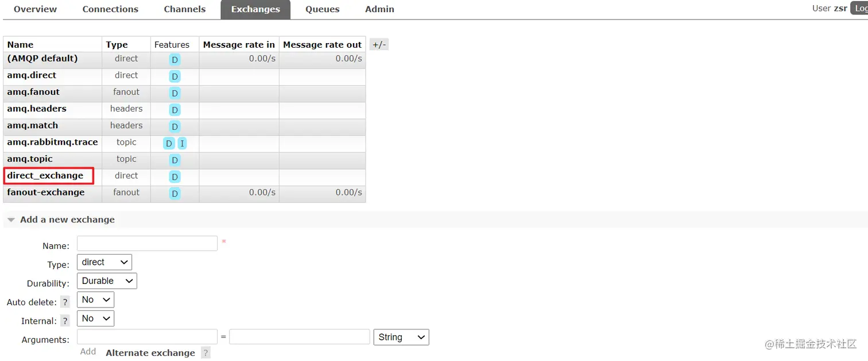Screen dimensions: 868x361
Task: Open the amq.rabbitmq.trace exchange
Action: (52, 142)
